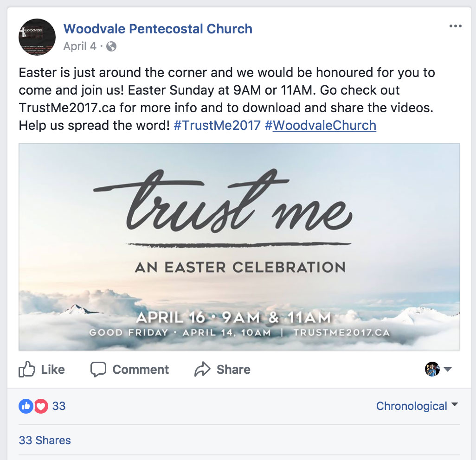Click the red heart reaction icon
The image size is (476, 460).
click(41, 406)
